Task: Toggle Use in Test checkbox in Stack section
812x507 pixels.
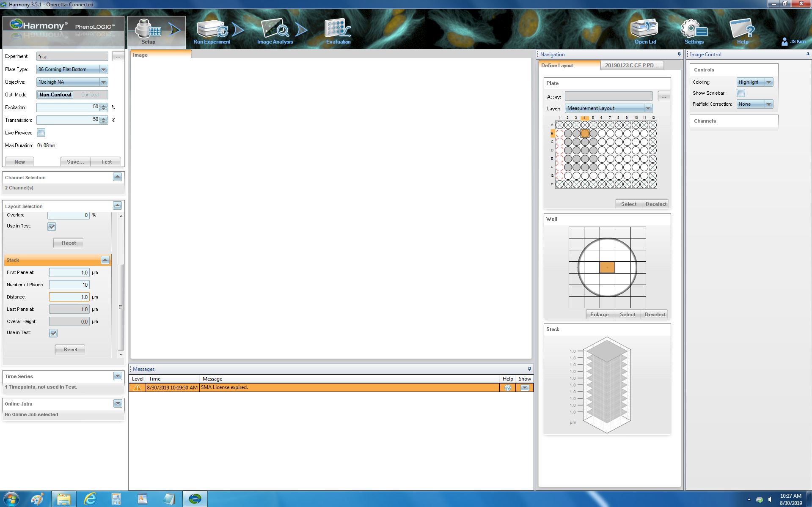Action: [x=53, y=333]
